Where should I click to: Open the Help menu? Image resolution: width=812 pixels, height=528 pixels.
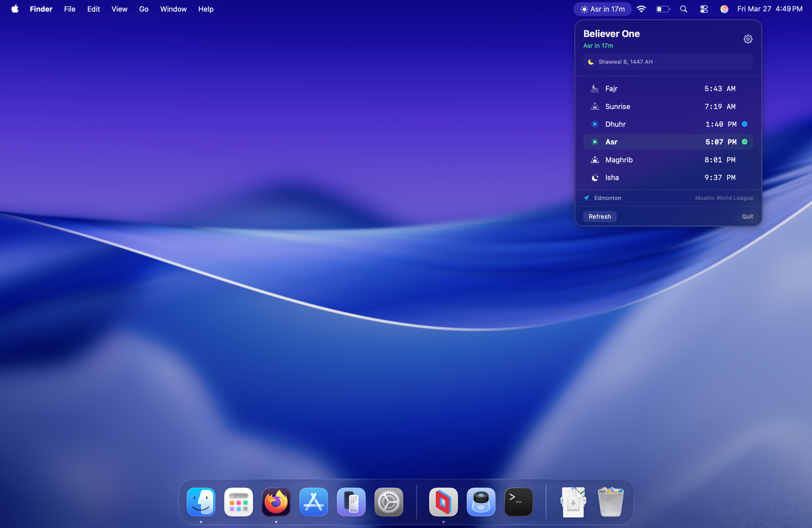pos(206,9)
